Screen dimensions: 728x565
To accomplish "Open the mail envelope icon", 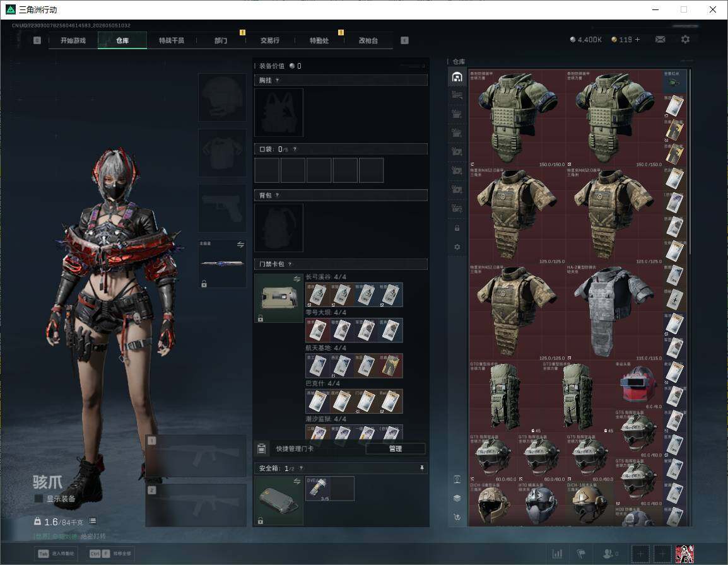I will [660, 40].
